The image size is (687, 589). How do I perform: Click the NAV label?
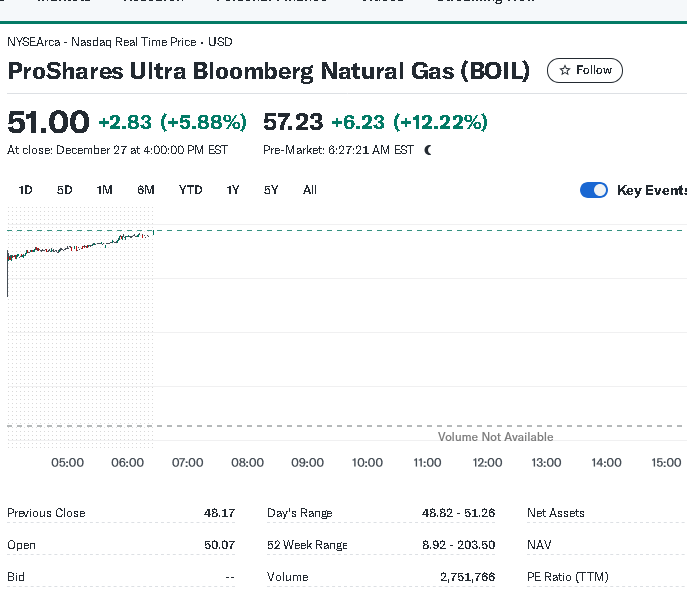point(539,545)
